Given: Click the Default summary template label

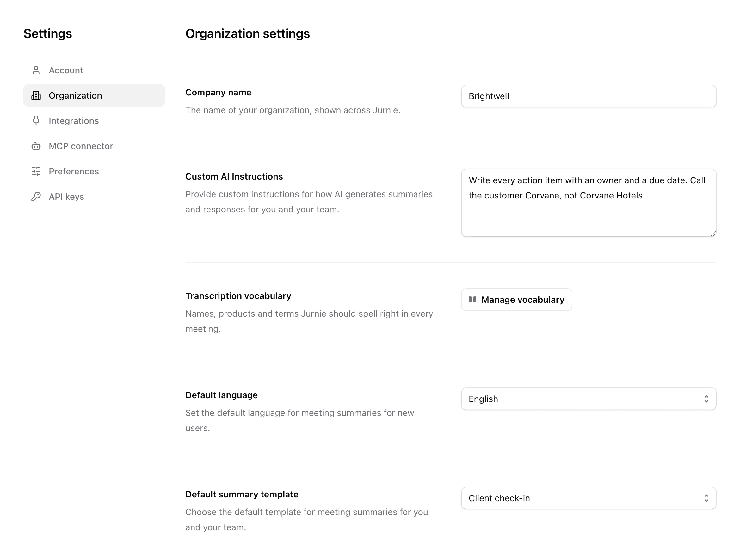Looking at the screenshot, I should point(242,495).
